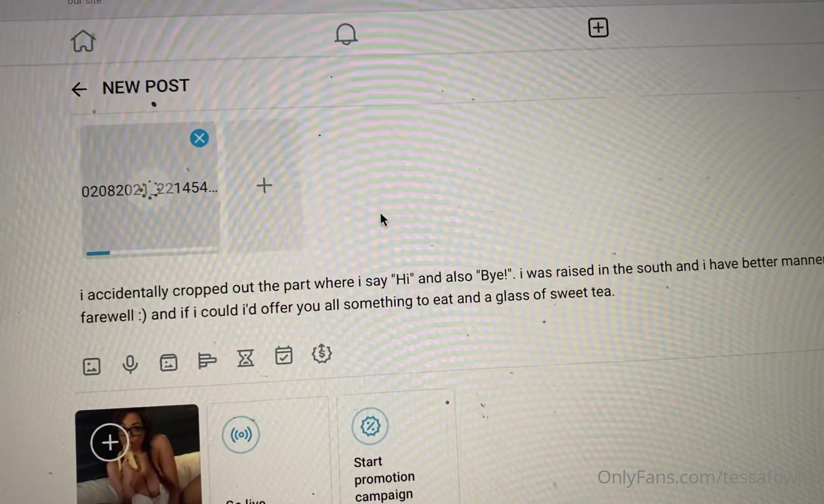Click the new post plus-square icon
This screenshot has height=504, width=824.
click(x=598, y=28)
